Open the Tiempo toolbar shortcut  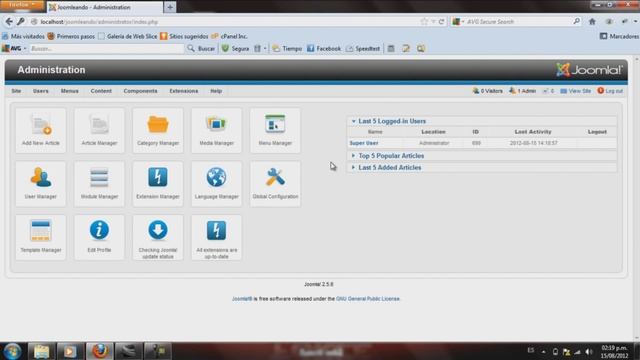(x=287, y=49)
